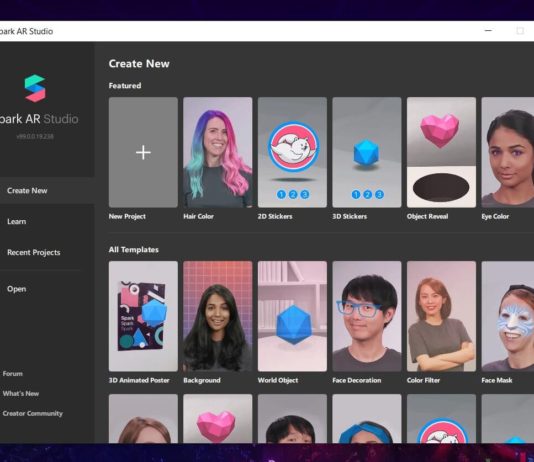The image size is (534, 462).
Task: Click the 3D Stickers label
Action: tap(349, 216)
